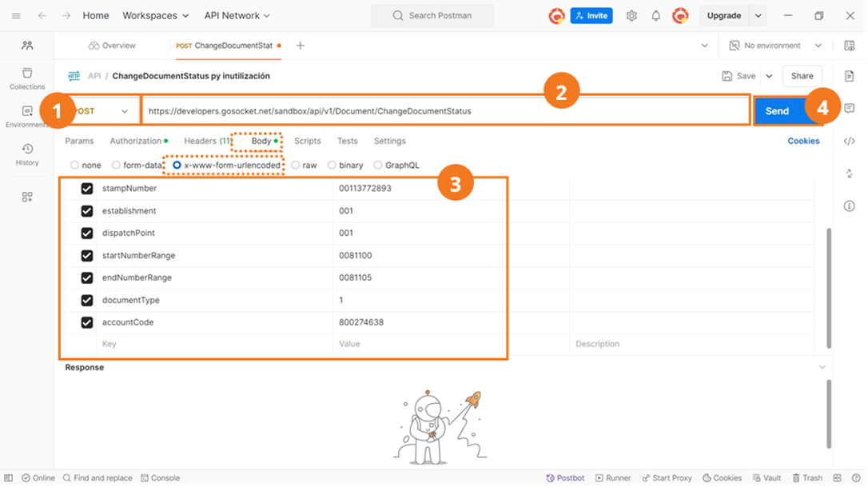Uncheck the startNumberRange parameter

pyautogui.click(x=87, y=255)
